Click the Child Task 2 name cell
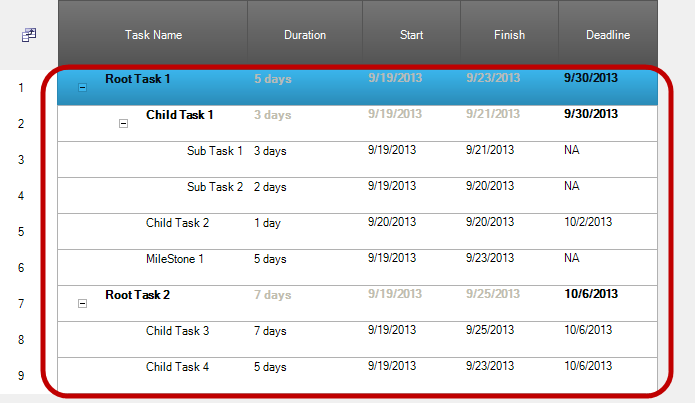695x403 pixels. pos(177,223)
